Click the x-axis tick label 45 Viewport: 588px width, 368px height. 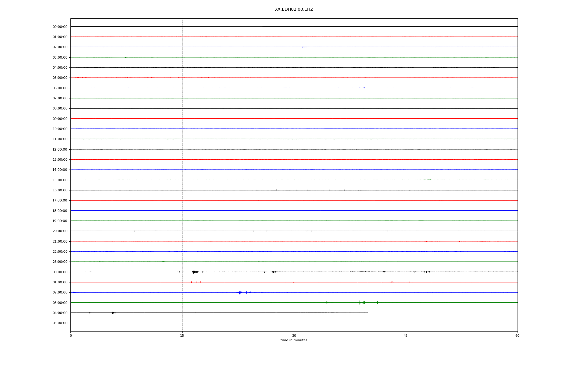tap(405, 335)
